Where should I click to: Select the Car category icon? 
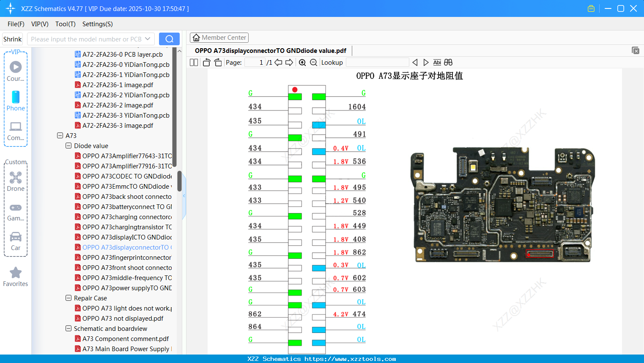point(16,241)
